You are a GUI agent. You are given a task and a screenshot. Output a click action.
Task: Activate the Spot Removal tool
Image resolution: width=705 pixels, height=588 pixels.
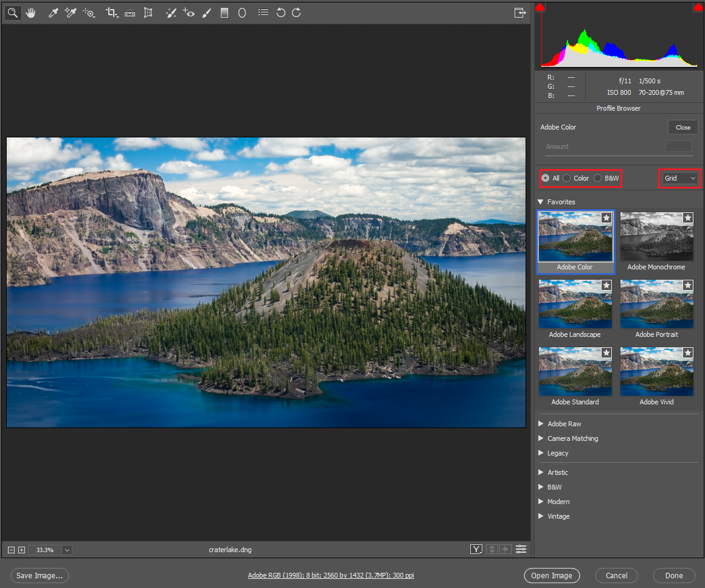coord(171,12)
